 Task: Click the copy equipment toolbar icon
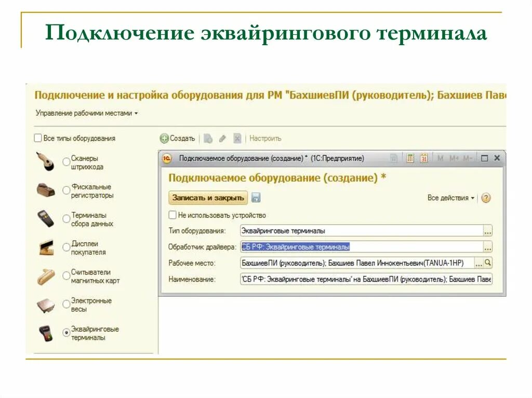[208, 139]
